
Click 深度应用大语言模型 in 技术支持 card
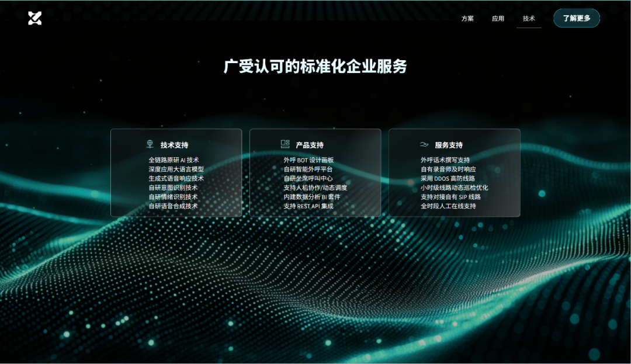(x=175, y=169)
